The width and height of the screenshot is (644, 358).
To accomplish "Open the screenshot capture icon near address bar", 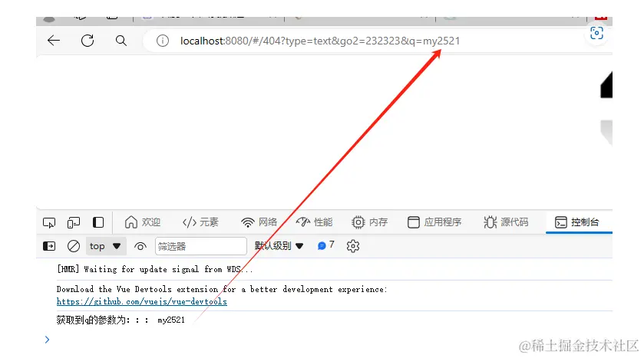I will click(596, 33).
